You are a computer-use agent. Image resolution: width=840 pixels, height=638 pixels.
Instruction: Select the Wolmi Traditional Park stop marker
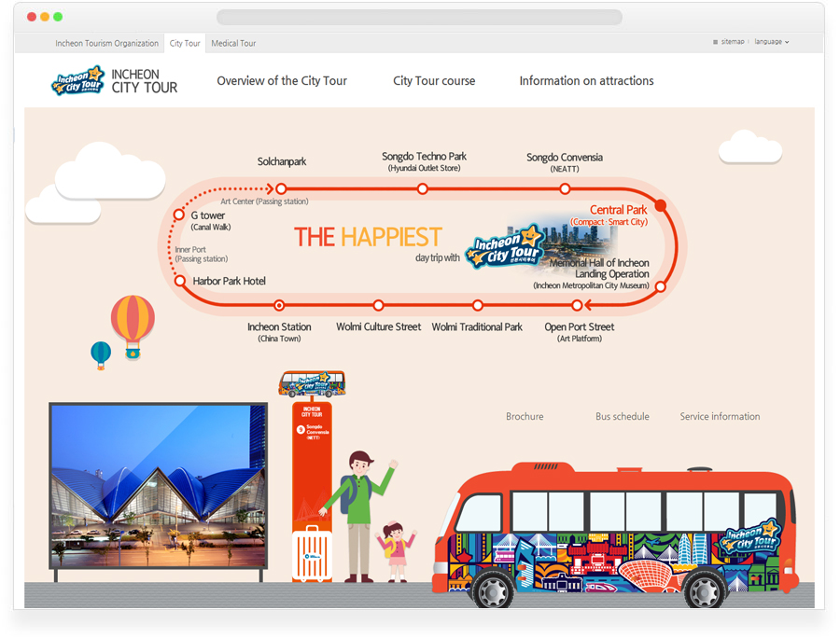pyautogui.click(x=477, y=305)
